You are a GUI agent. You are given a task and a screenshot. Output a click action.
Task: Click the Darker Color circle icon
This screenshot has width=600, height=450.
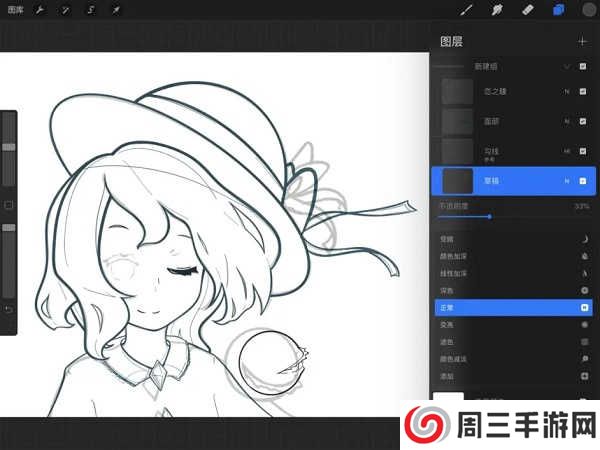click(x=585, y=290)
